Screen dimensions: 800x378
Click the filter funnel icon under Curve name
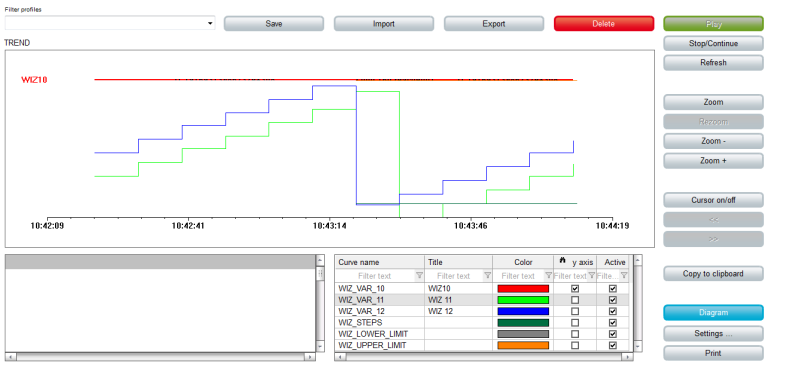(x=419, y=275)
